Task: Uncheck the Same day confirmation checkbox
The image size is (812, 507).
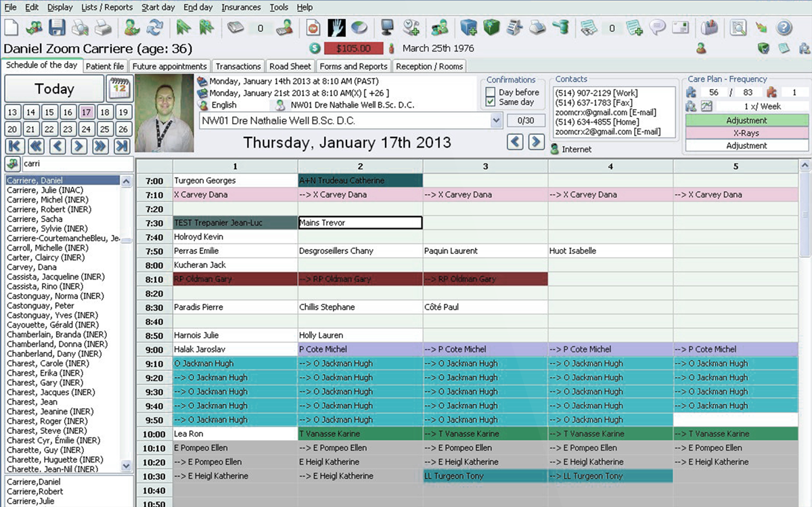Action: 491,102
